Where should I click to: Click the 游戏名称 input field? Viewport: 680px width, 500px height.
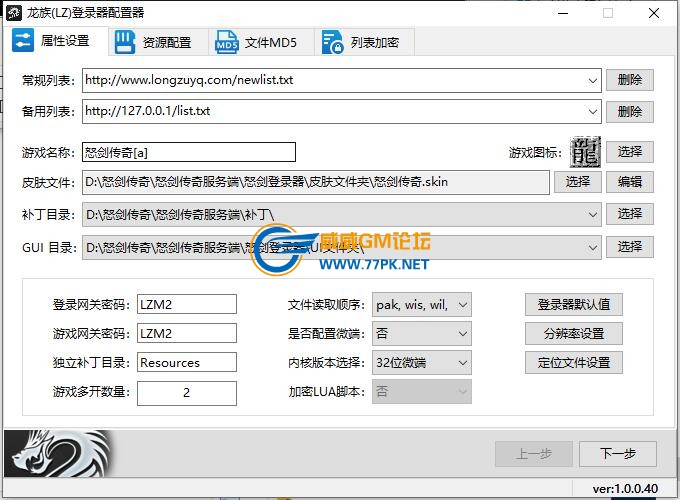189,152
